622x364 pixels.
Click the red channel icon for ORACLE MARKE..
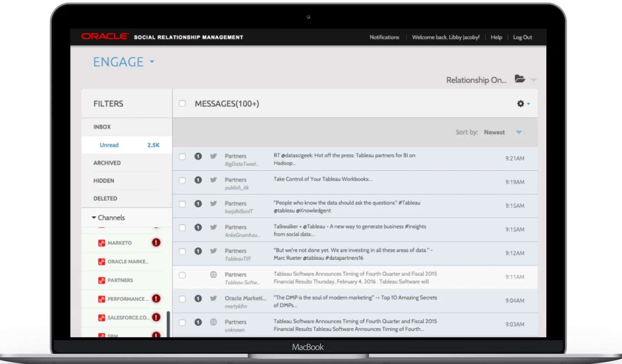(x=102, y=262)
